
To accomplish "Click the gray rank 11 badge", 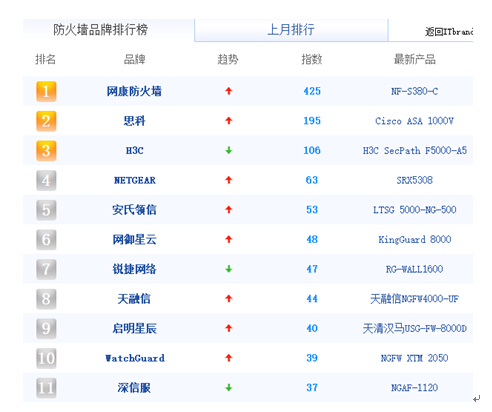I will click(46, 388).
